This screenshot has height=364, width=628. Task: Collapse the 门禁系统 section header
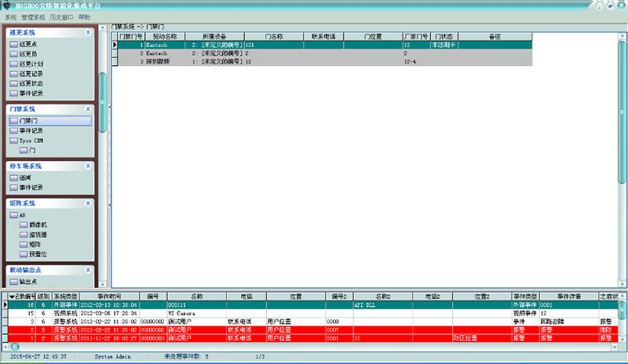point(89,109)
